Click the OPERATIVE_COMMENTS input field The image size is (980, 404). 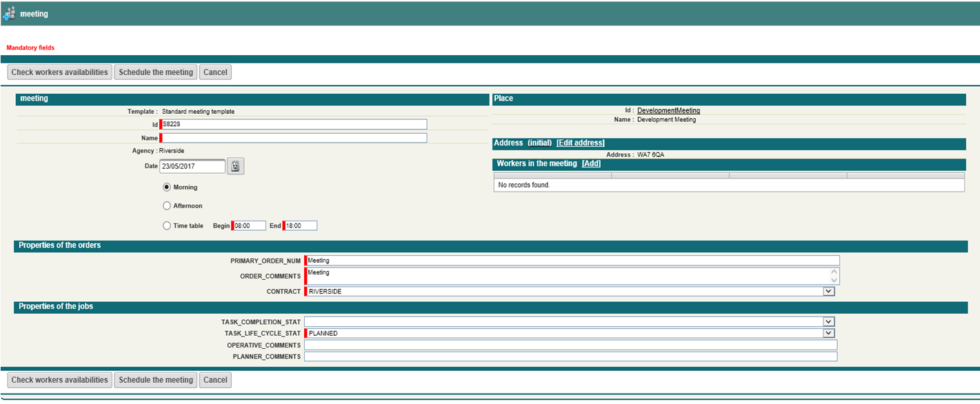tap(570, 345)
